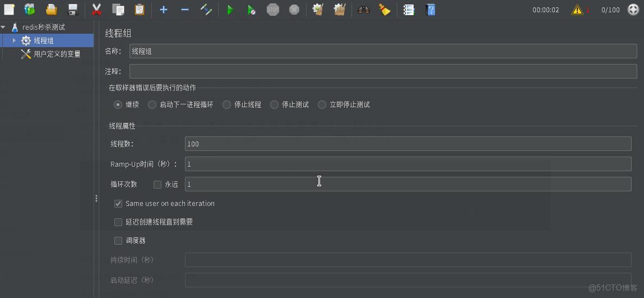The width and height of the screenshot is (644, 298).
Task: Select the 启动下一进程循环 radio button
Action: coord(152,104)
